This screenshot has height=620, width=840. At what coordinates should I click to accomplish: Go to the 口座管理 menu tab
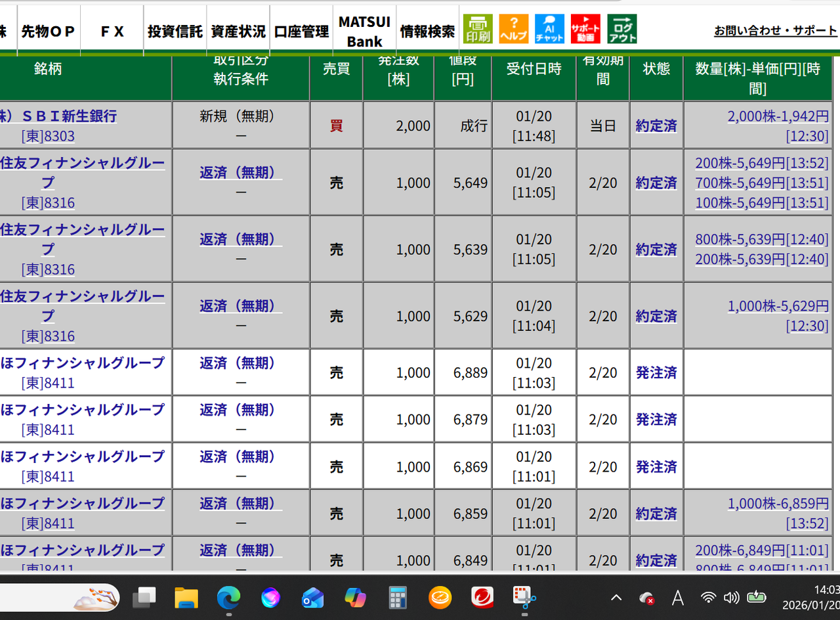point(301,32)
